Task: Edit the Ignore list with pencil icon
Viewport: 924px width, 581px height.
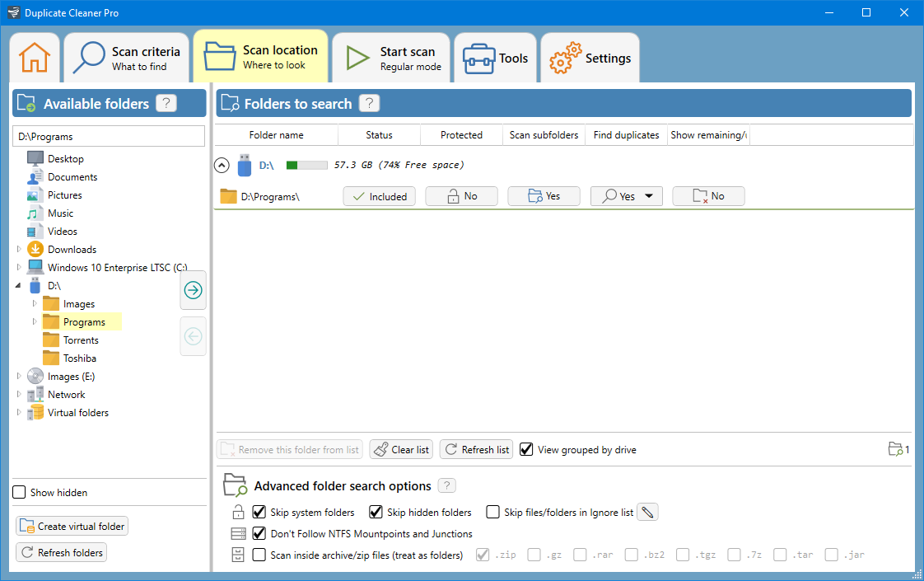Action: [647, 512]
